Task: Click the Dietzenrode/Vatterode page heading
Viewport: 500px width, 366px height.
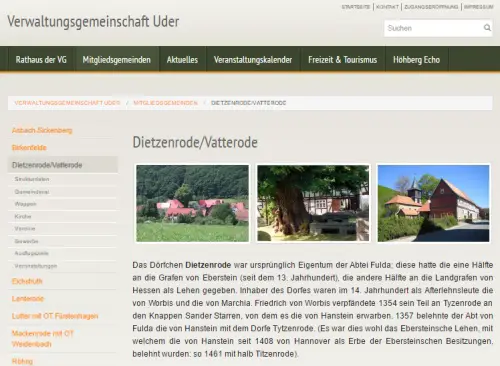Action: coord(195,142)
